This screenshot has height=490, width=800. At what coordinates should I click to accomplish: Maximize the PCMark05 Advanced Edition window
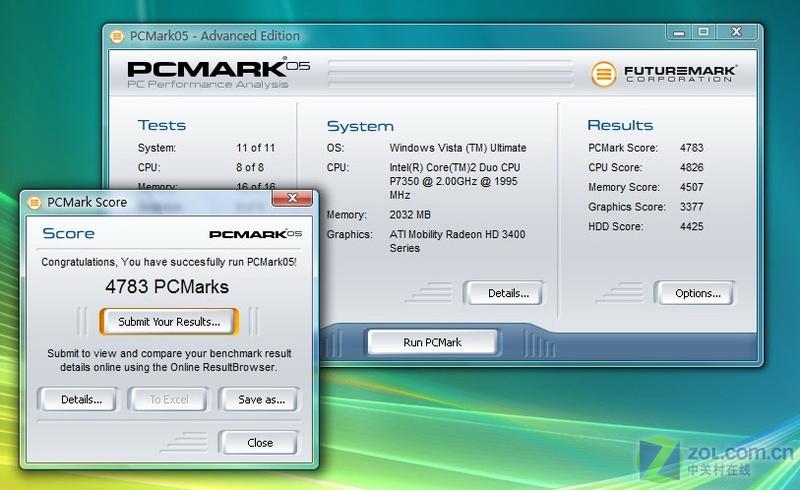tap(704, 32)
